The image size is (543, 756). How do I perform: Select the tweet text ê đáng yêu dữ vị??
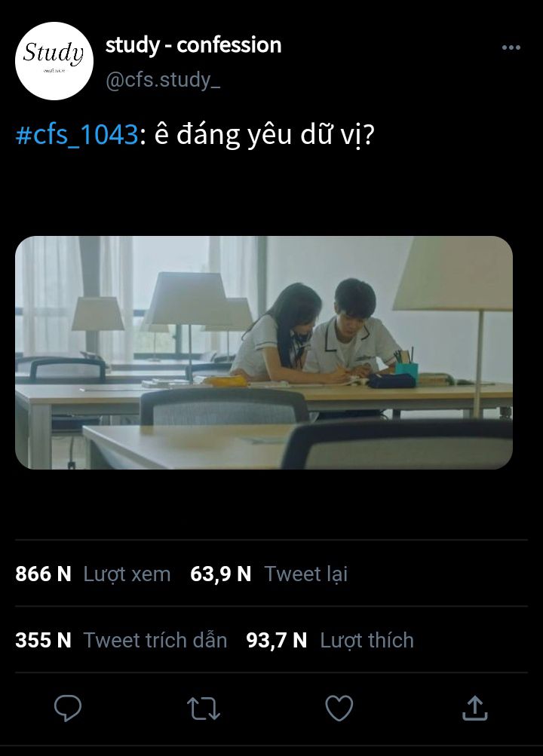click(x=264, y=134)
